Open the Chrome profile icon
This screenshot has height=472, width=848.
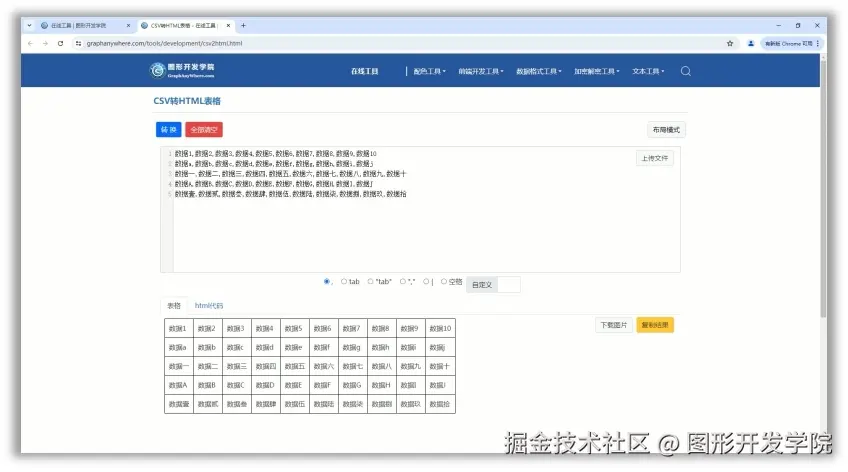[751, 43]
